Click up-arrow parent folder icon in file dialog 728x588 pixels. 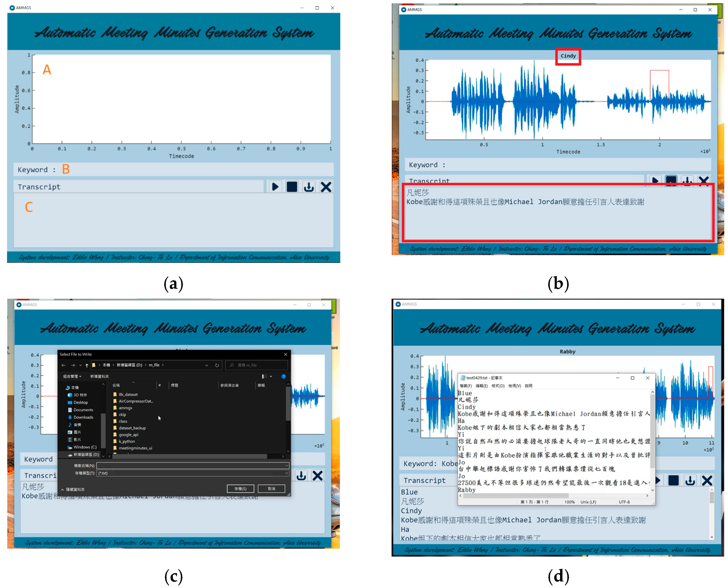(x=87, y=365)
